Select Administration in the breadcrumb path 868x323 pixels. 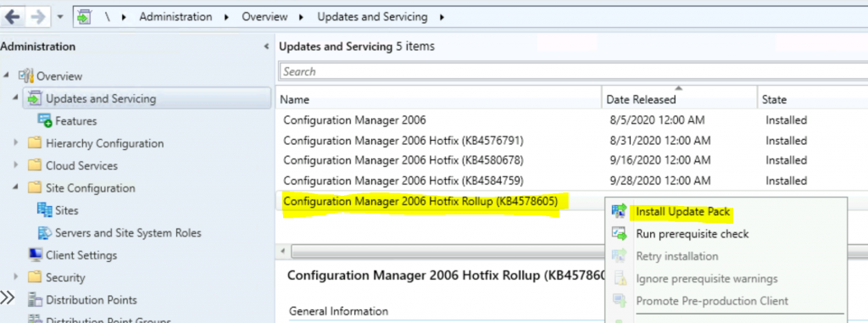(x=175, y=17)
